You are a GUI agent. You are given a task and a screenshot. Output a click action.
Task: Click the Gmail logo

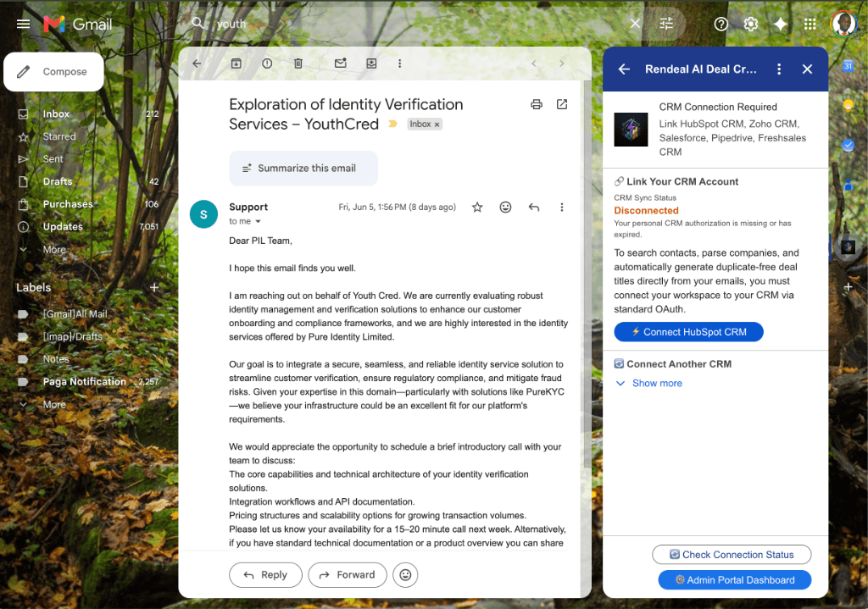(x=78, y=24)
